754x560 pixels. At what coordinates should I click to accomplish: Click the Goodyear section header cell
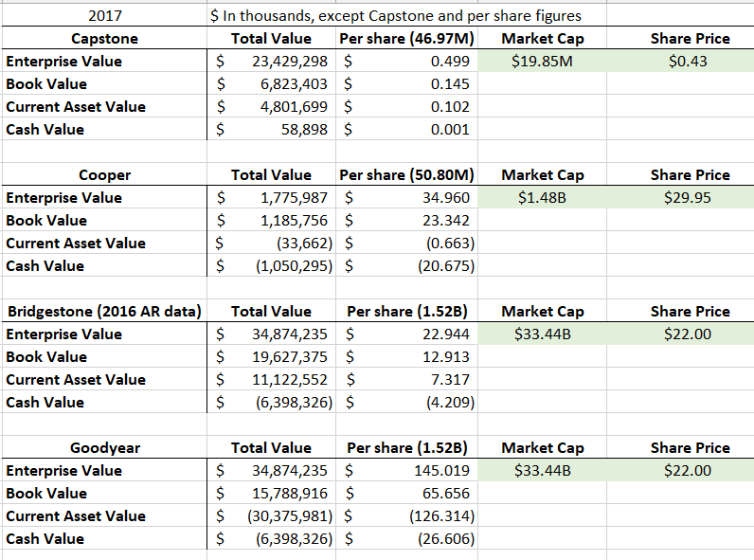coord(104,448)
